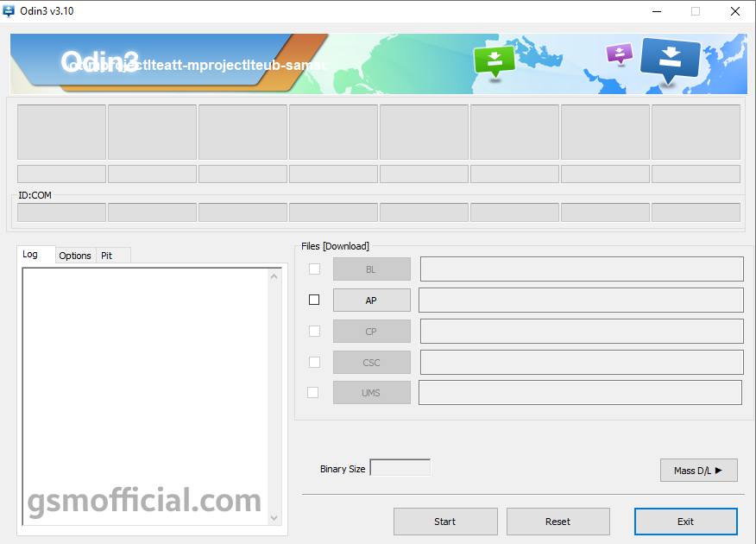The width and height of the screenshot is (756, 544).
Task: Click the purple download bubble icon in banner
Action: coord(620,54)
